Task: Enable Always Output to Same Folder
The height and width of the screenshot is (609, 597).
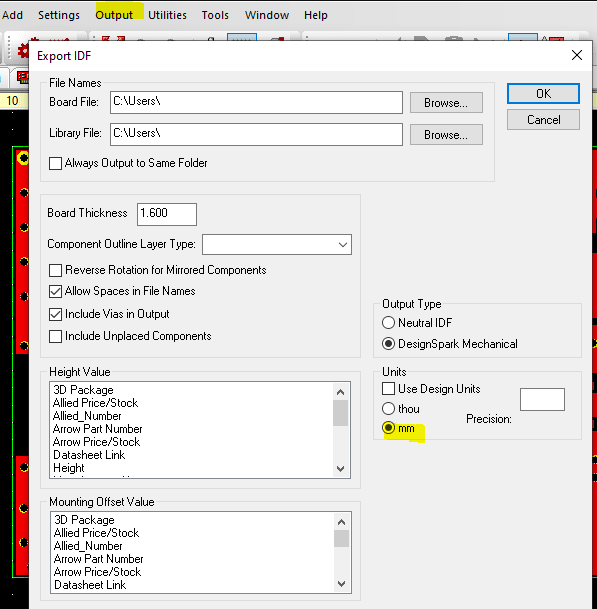Action: click(x=55, y=164)
